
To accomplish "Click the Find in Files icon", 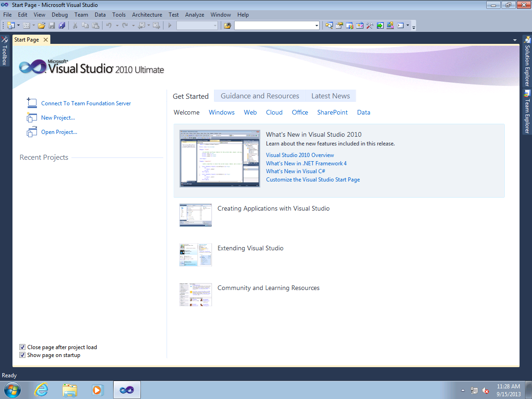I will 227,25.
